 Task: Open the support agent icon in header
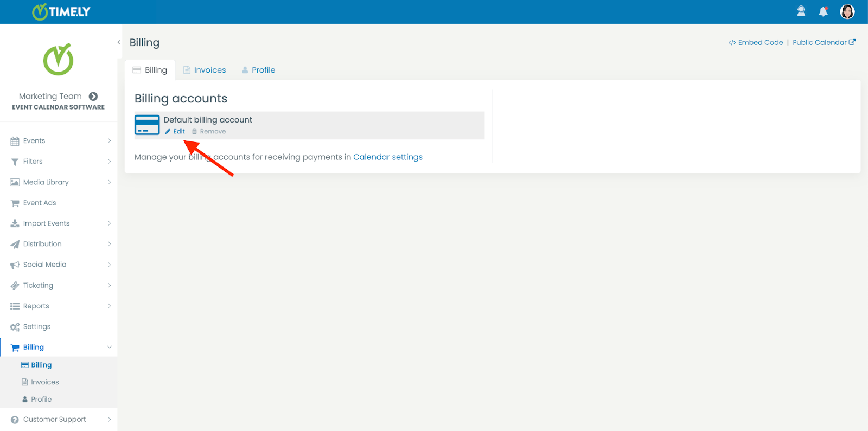click(x=801, y=11)
